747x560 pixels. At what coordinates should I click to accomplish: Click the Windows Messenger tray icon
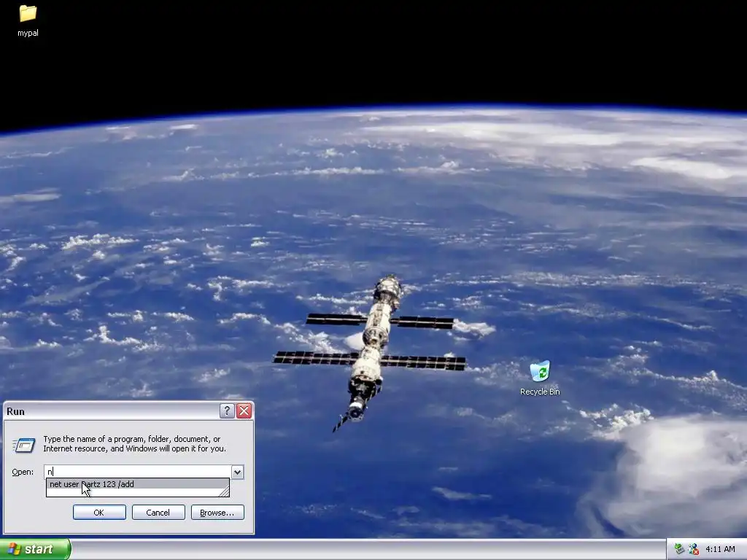tap(693, 549)
